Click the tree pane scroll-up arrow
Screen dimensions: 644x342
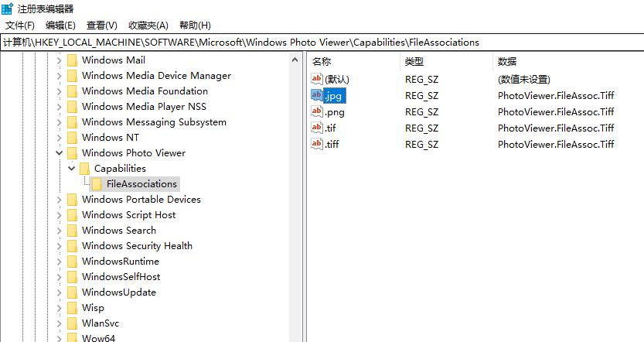(x=295, y=60)
